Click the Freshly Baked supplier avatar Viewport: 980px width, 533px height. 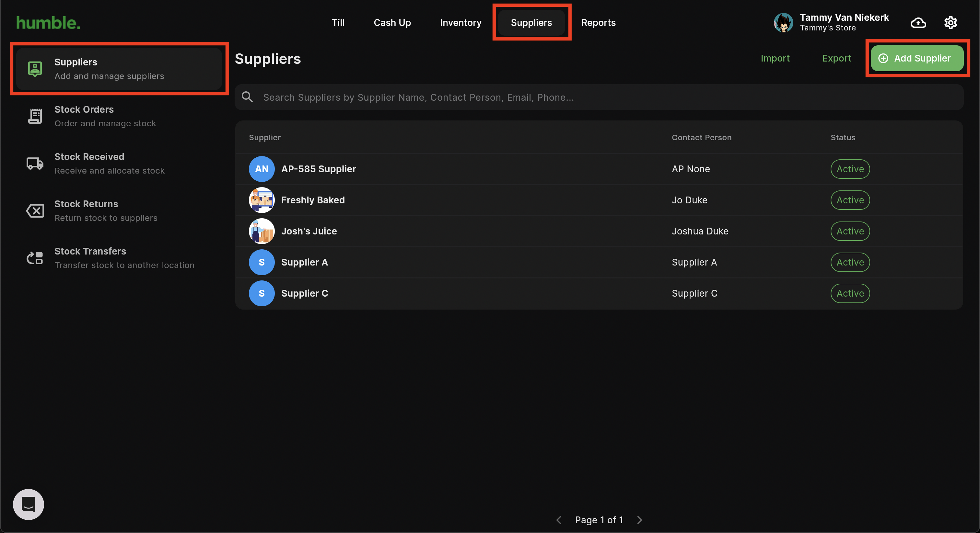pos(262,200)
